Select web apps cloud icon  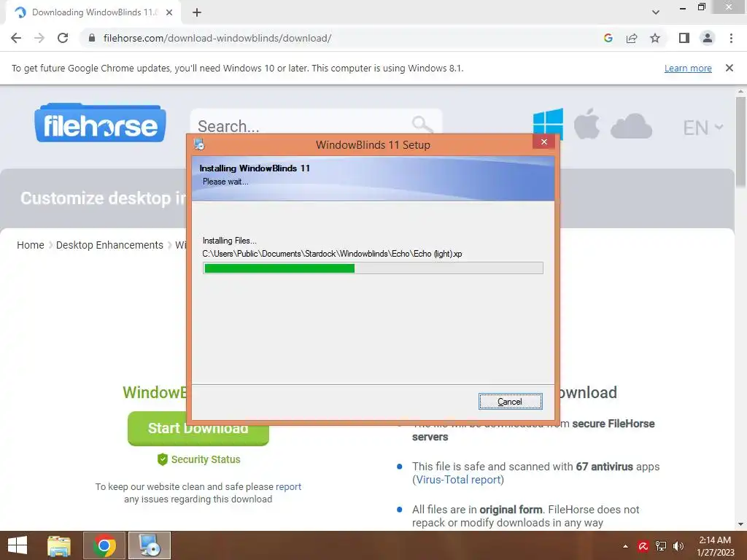coord(631,126)
